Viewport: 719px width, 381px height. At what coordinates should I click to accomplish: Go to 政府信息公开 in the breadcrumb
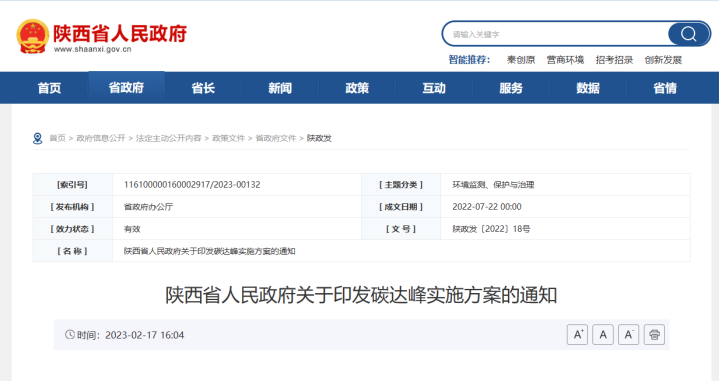click(101, 138)
